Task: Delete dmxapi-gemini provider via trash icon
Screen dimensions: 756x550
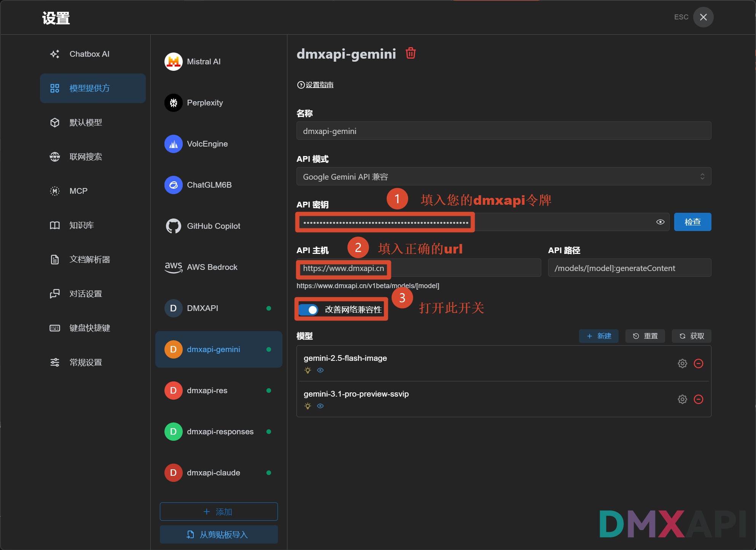Action: click(x=411, y=53)
